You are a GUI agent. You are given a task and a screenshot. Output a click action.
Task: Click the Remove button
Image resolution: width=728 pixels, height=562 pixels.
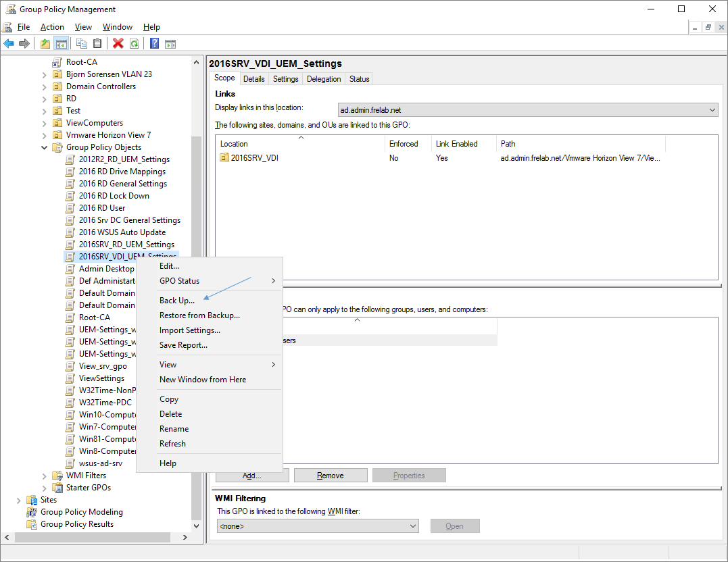click(x=331, y=476)
